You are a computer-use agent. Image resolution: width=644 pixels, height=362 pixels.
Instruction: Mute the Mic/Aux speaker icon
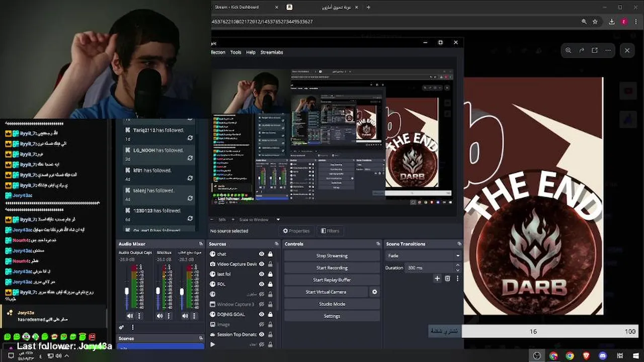pos(159,316)
